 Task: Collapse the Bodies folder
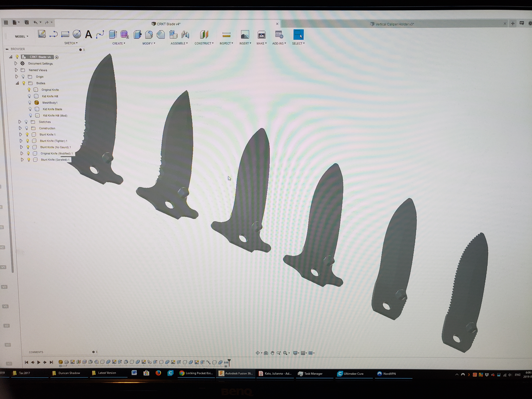17,83
